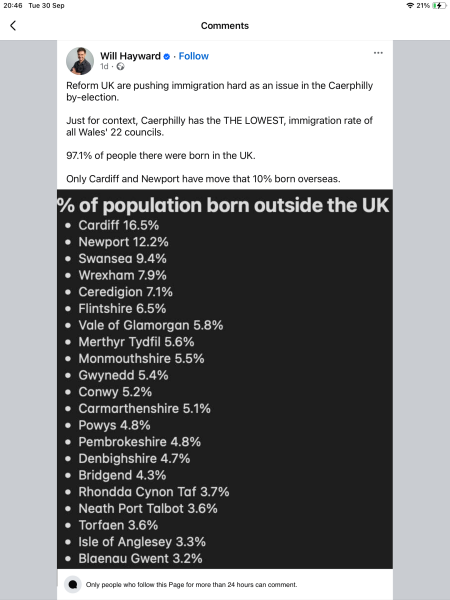Screen dimensions: 450x600
Task: Tap the infographic title about population born outside UK
Action: pos(223,205)
